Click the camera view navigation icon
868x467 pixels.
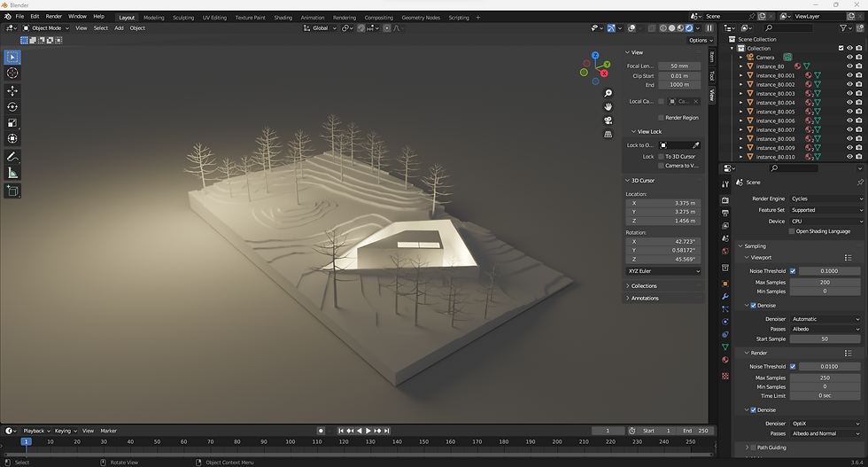pyautogui.click(x=608, y=121)
